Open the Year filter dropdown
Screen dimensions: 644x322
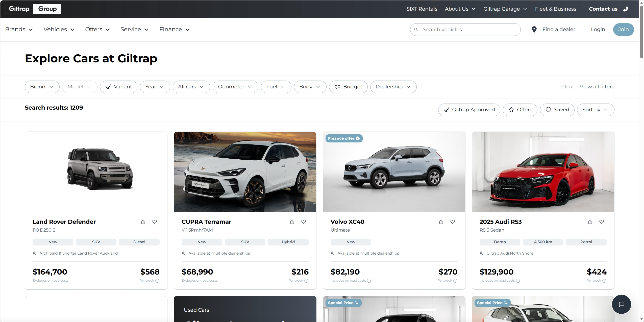[155, 87]
